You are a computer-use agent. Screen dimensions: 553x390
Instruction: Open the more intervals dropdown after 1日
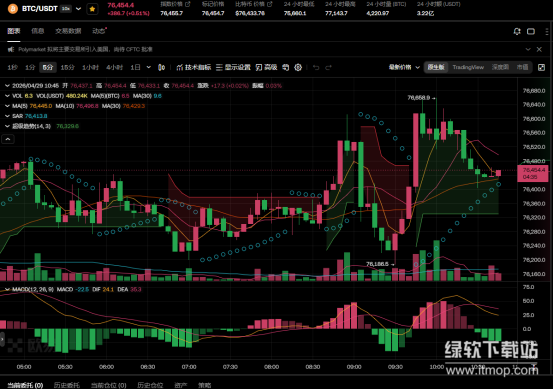tap(148, 67)
